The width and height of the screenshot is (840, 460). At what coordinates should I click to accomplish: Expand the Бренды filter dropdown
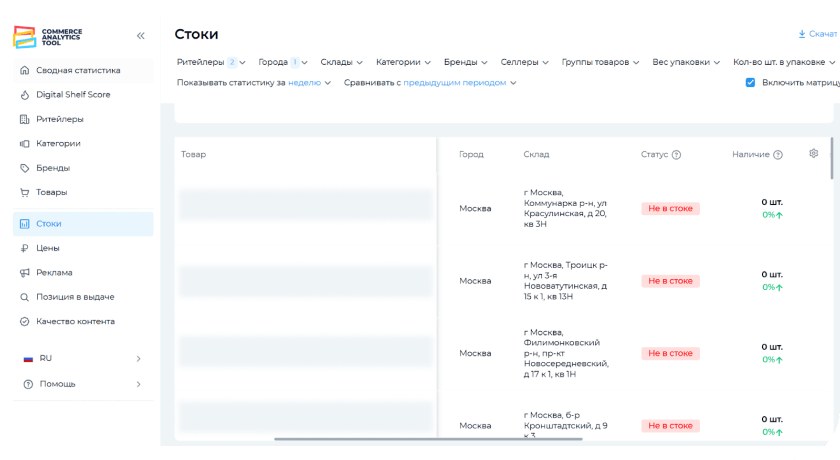[x=466, y=62]
